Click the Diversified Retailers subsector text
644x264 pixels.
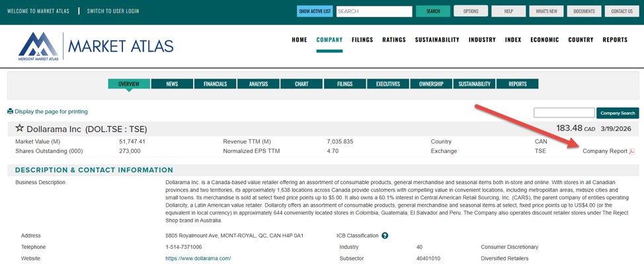click(504, 259)
